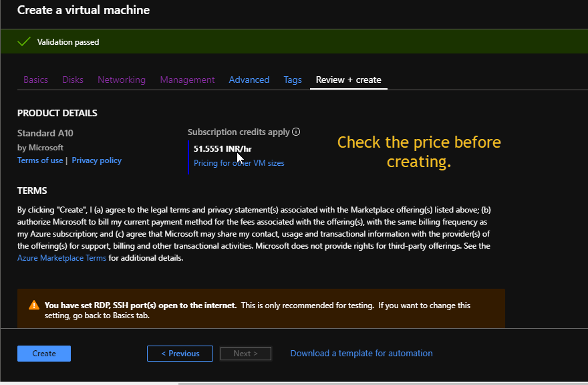Click Download a template for automation
Viewport: 588px width, 385px height.
tap(361, 354)
